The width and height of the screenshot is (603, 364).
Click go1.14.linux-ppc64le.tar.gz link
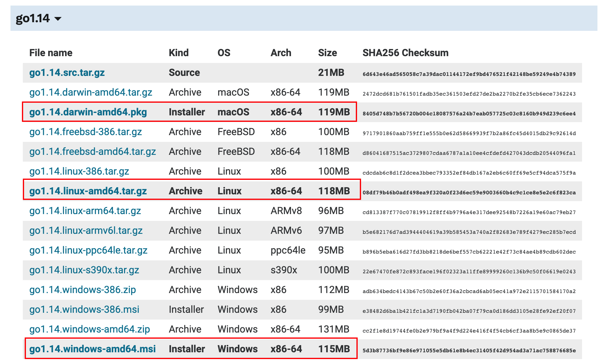[x=88, y=250]
